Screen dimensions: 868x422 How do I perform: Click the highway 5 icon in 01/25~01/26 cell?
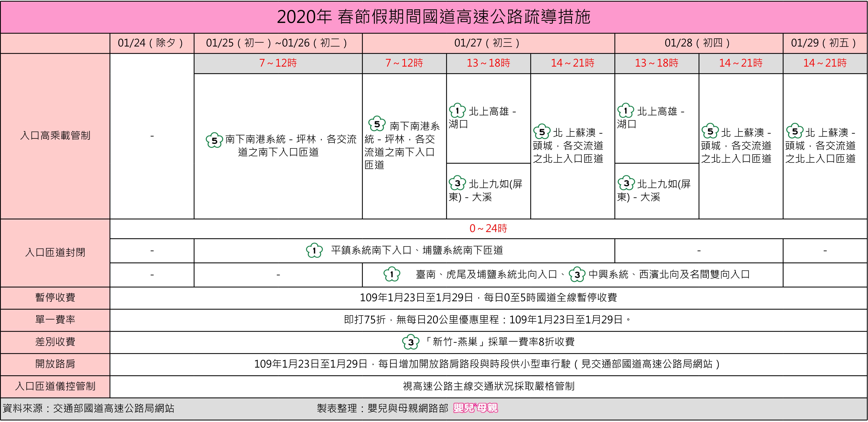pos(214,140)
